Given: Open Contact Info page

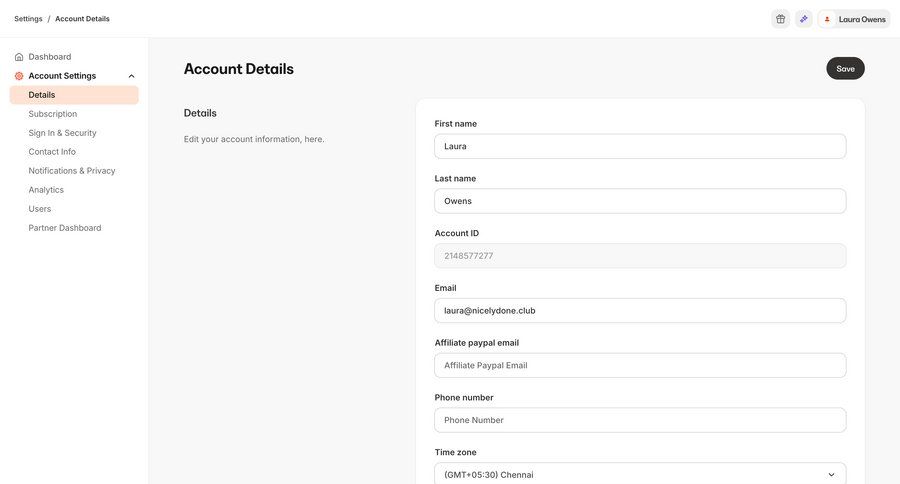Looking at the screenshot, I should pos(52,152).
